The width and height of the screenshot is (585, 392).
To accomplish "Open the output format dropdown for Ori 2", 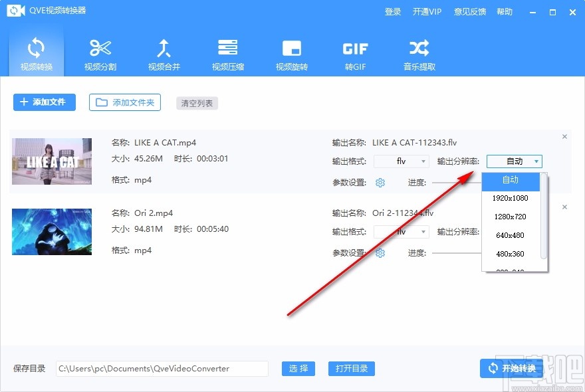I will (x=401, y=232).
